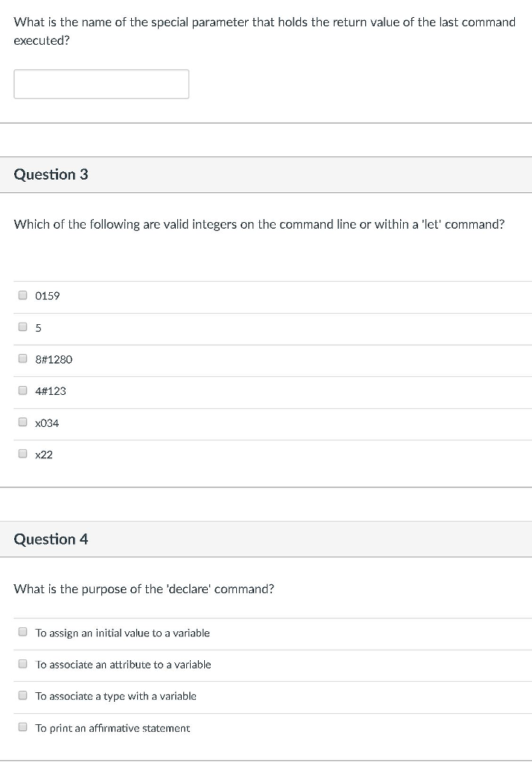The height and width of the screenshot is (763, 532).
Task: Check the answer option '0159'
Action: pos(22,294)
